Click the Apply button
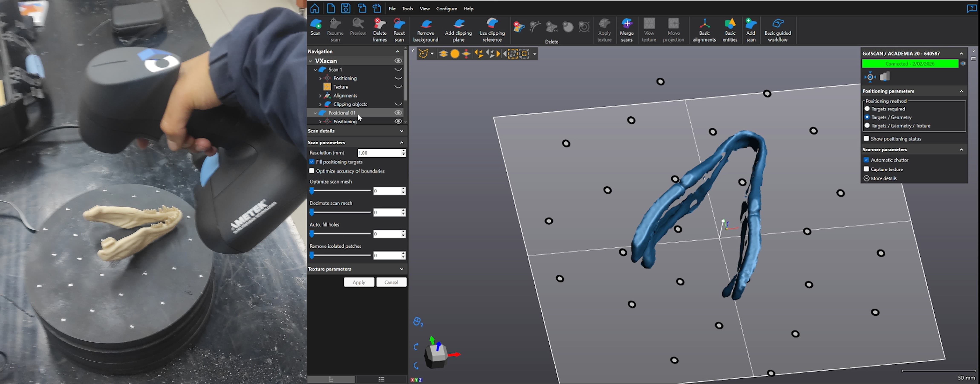 [359, 282]
